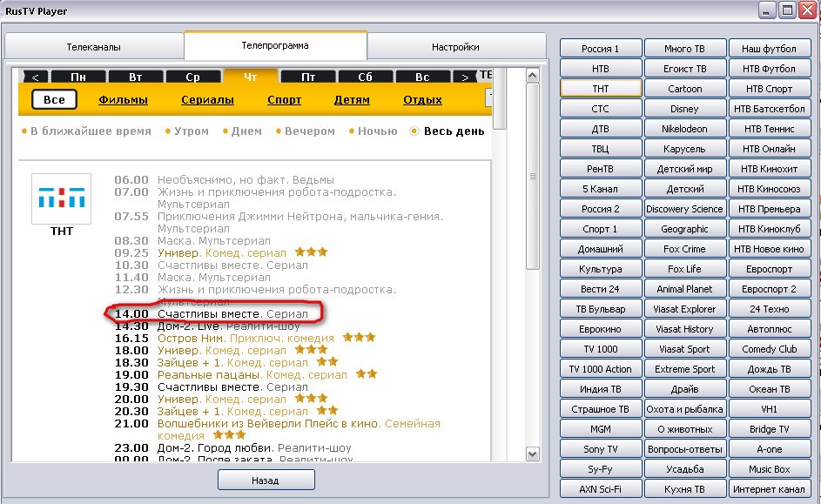Select the 'Comedy Club' channel
This screenshot has height=504, width=821.
click(770, 349)
